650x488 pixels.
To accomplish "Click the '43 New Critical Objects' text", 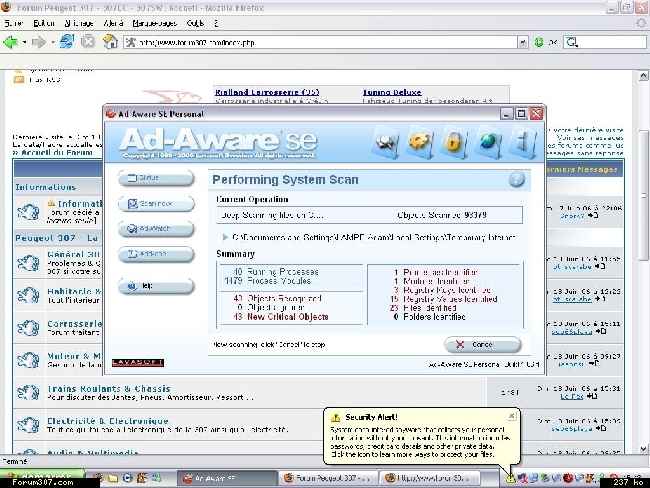I will pos(280,317).
